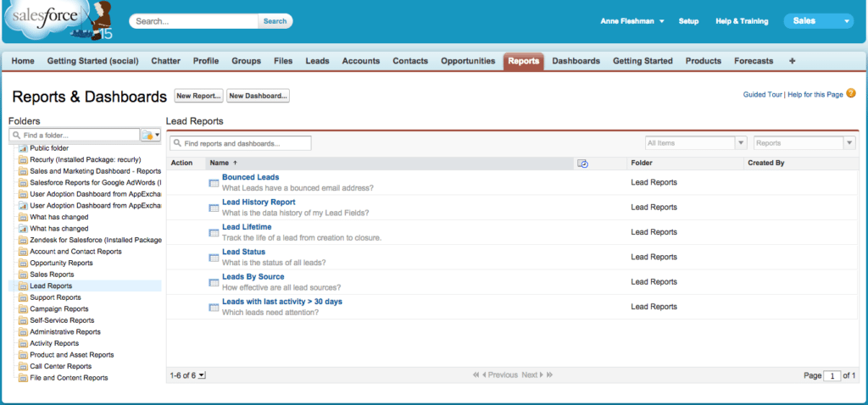Image resolution: width=868 pixels, height=405 pixels.
Task: Open the Help & Training link
Action: (x=742, y=21)
